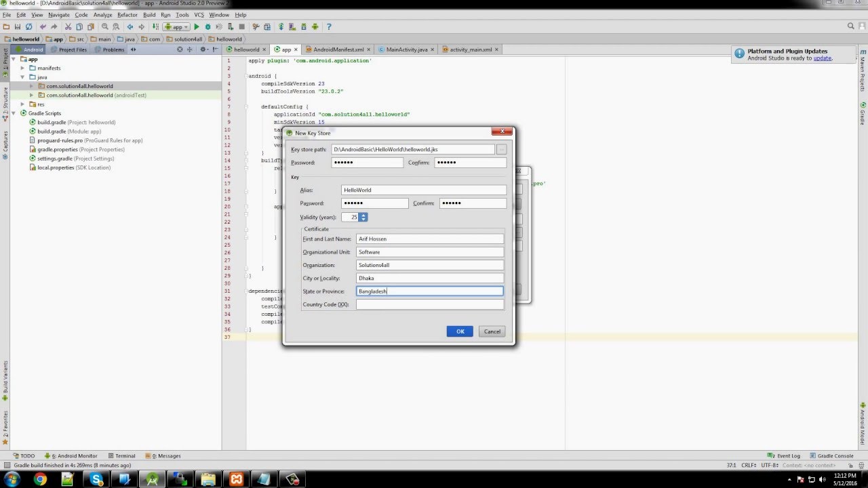Click the navigate Back arrow icon
This screenshot has height=488, width=868.
(x=130, y=26)
